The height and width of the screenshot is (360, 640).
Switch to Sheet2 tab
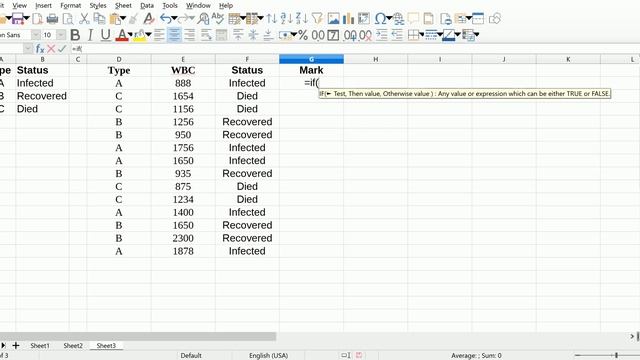click(73, 346)
